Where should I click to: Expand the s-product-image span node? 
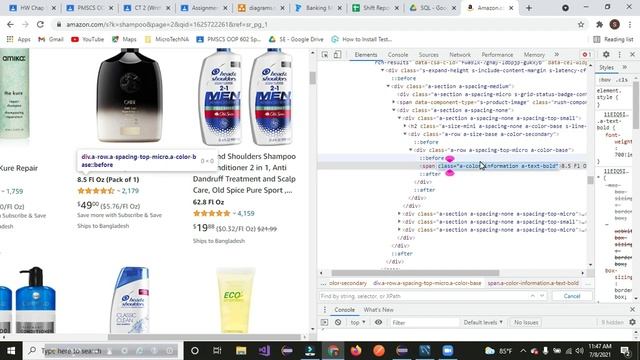394,102
